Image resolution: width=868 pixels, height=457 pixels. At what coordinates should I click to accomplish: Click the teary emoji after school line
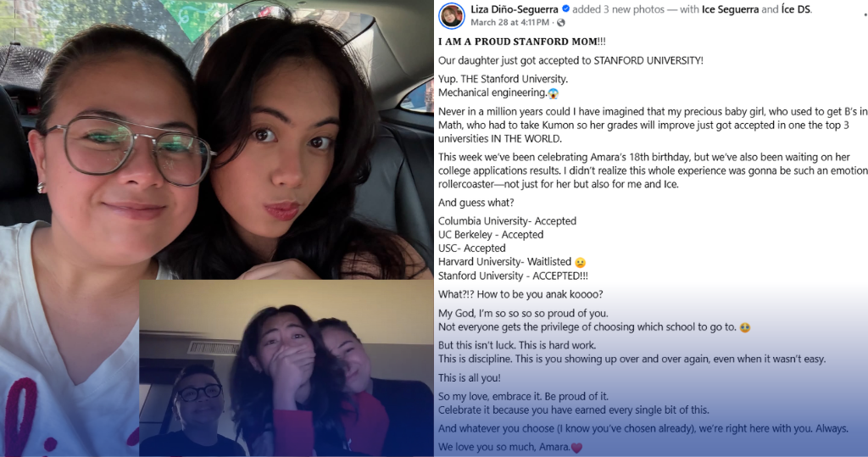coord(744,328)
